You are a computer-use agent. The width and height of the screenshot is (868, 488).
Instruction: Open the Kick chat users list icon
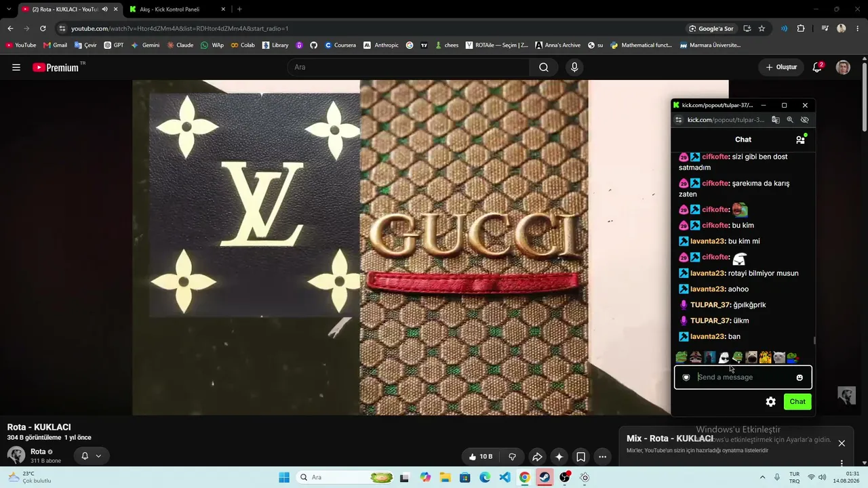(800, 139)
